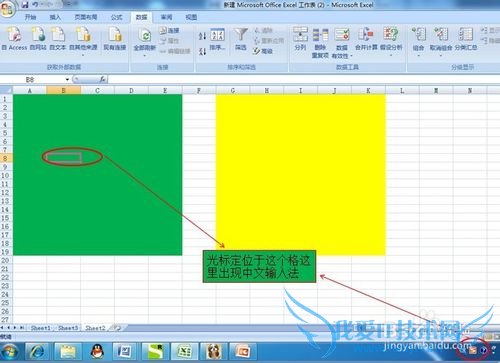Click the Excel taskbar button
Image resolution: width=500 pixels, height=363 pixels.
(x=184, y=352)
